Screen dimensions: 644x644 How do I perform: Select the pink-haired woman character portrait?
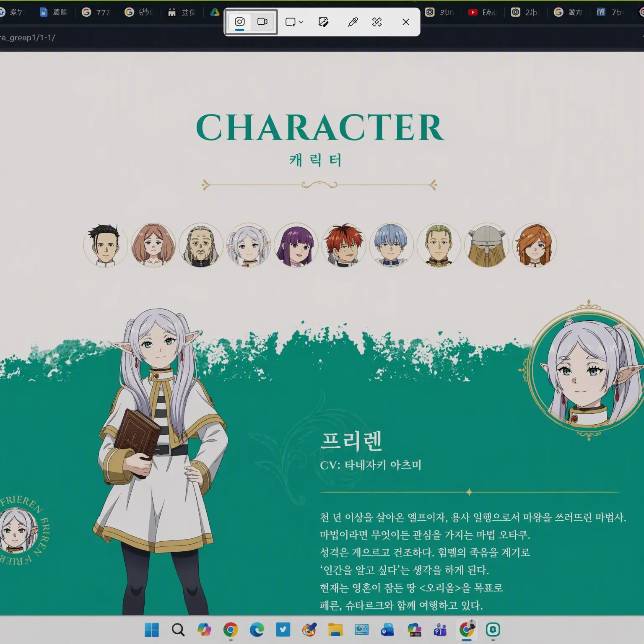pos(153,245)
